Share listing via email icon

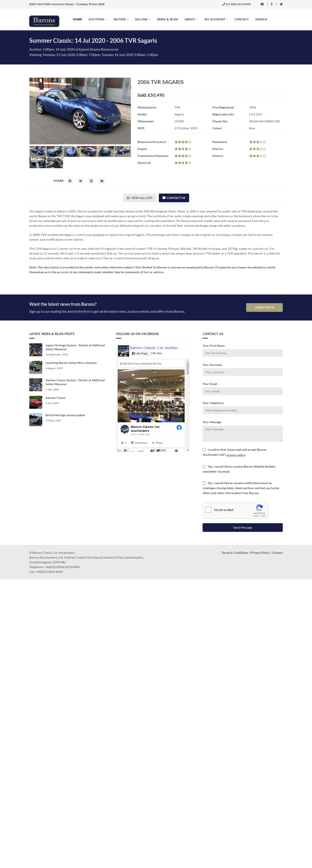[102, 181]
